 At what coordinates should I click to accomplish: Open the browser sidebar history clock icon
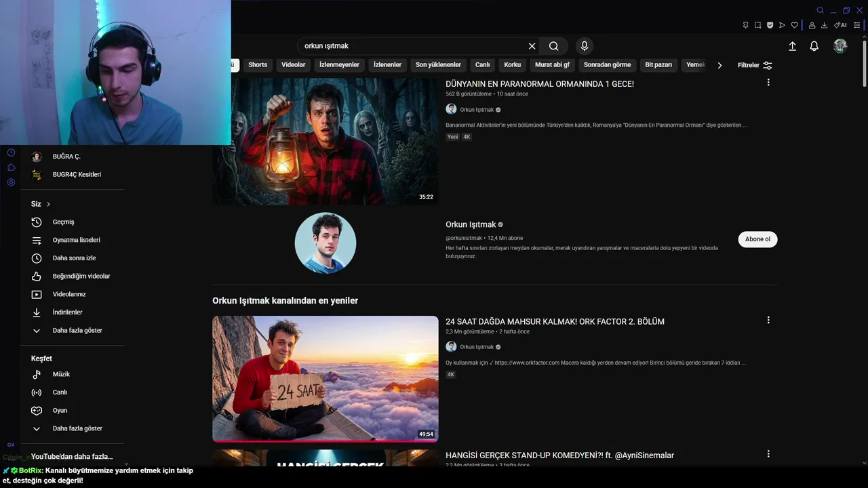click(11, 152)
